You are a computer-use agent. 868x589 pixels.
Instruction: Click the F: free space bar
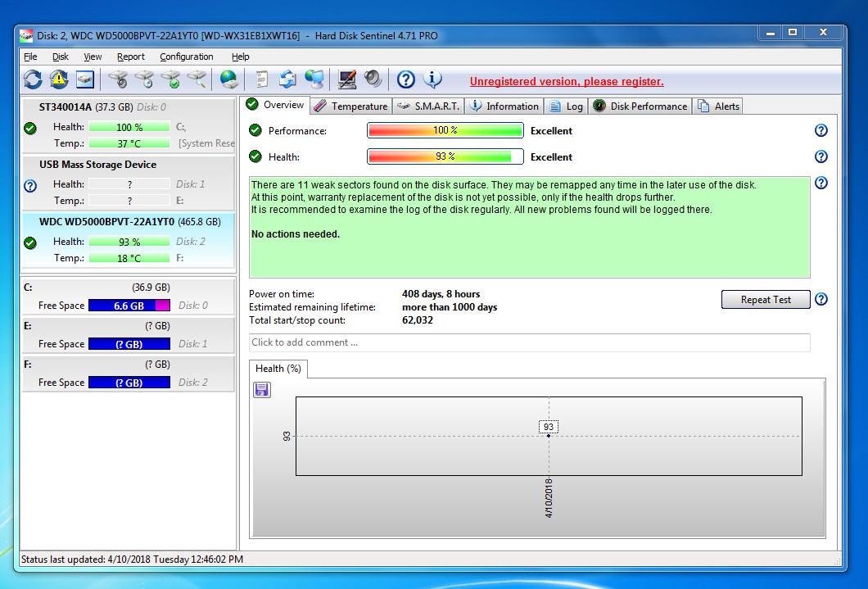[129, 383]
